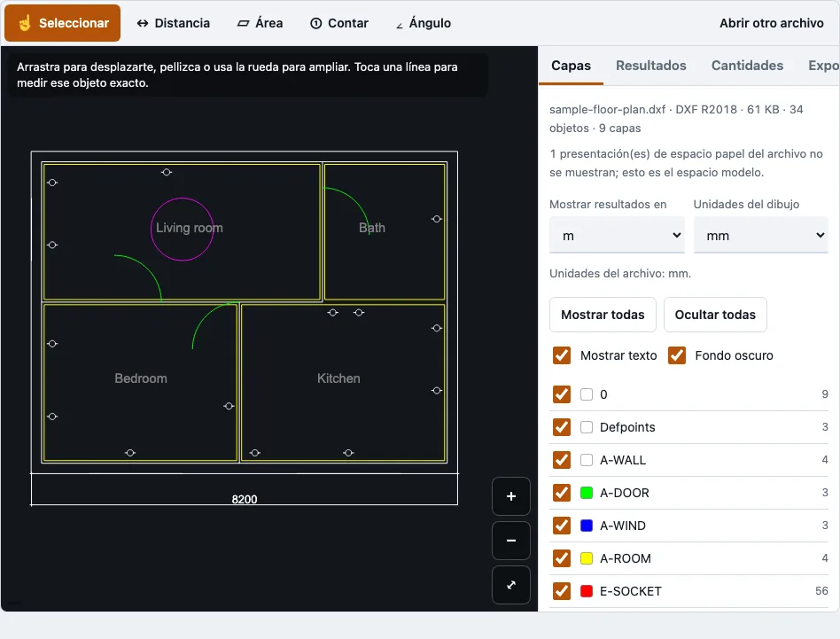This screenshot has height=639, width=840.
Task: Choose the Distancia measuring tool
Action: click(x=173, y=23)
